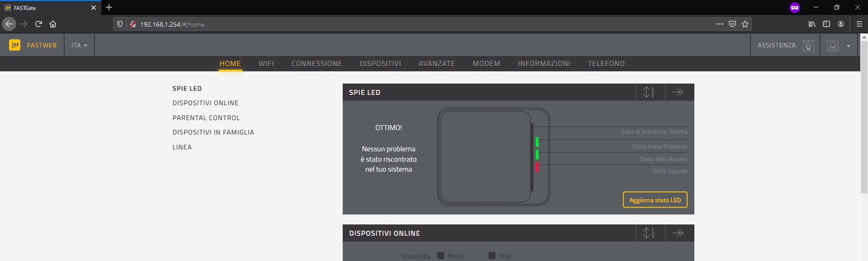The height and width of the screenshot is (261, 868).
Task: Click reorder icon in SPIE LED header
Action: 648,92
